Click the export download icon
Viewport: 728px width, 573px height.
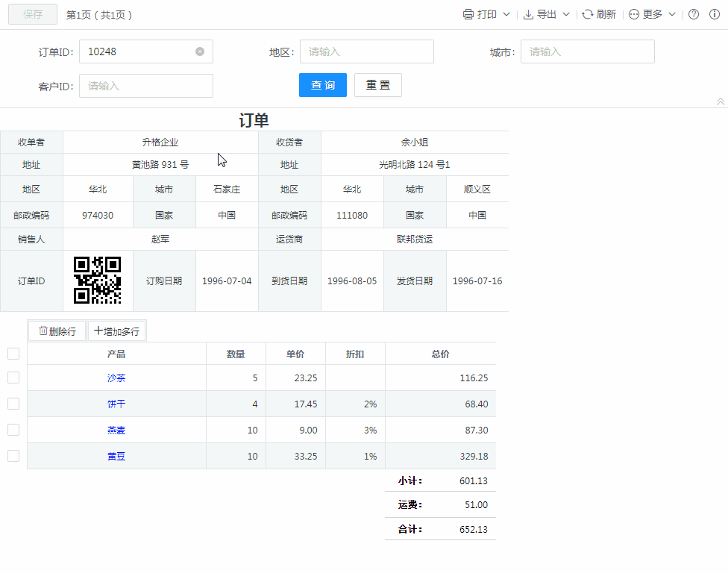pos(528,14)
